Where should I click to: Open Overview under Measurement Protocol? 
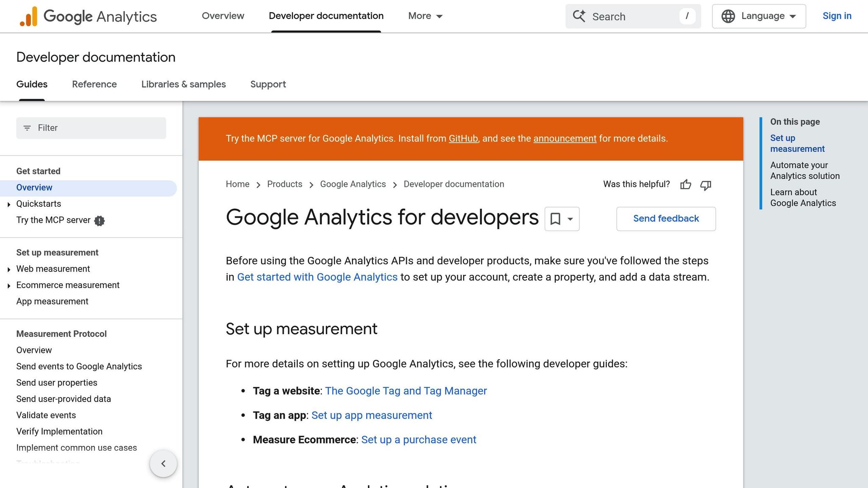pyautogui.click(x=34, y=350)
